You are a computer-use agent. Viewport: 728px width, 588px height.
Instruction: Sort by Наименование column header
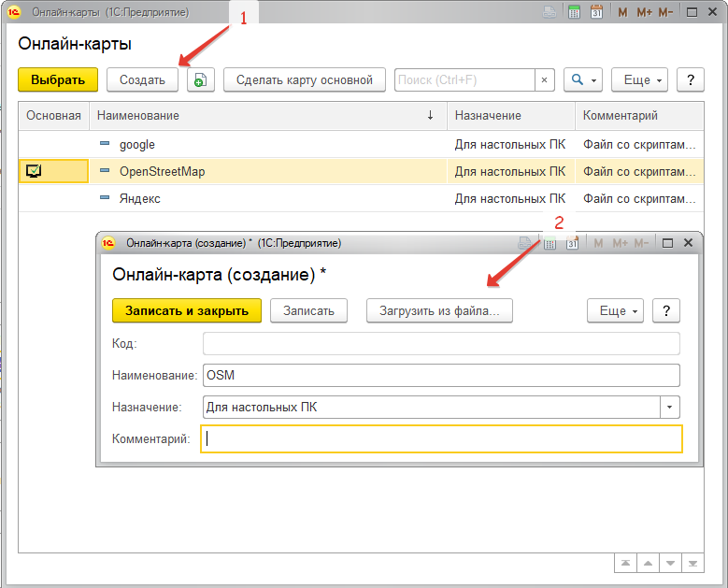point(268,116)
